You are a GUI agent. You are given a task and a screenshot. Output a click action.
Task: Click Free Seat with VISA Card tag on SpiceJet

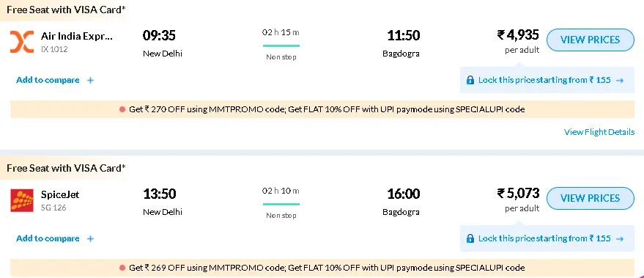coord(66,168)
